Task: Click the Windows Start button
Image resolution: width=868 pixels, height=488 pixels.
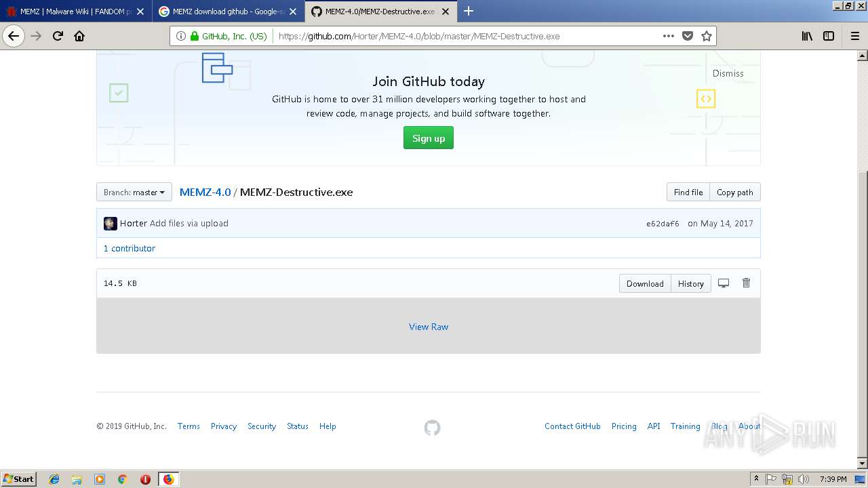Action: click(x=19, y=479)
